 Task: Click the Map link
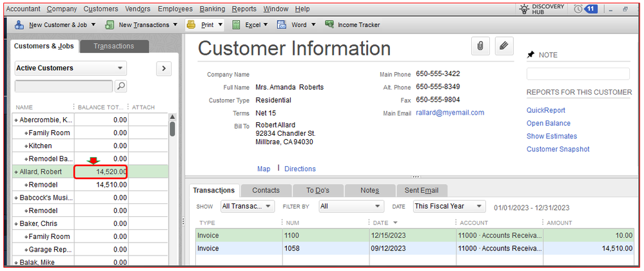point(264,169)
